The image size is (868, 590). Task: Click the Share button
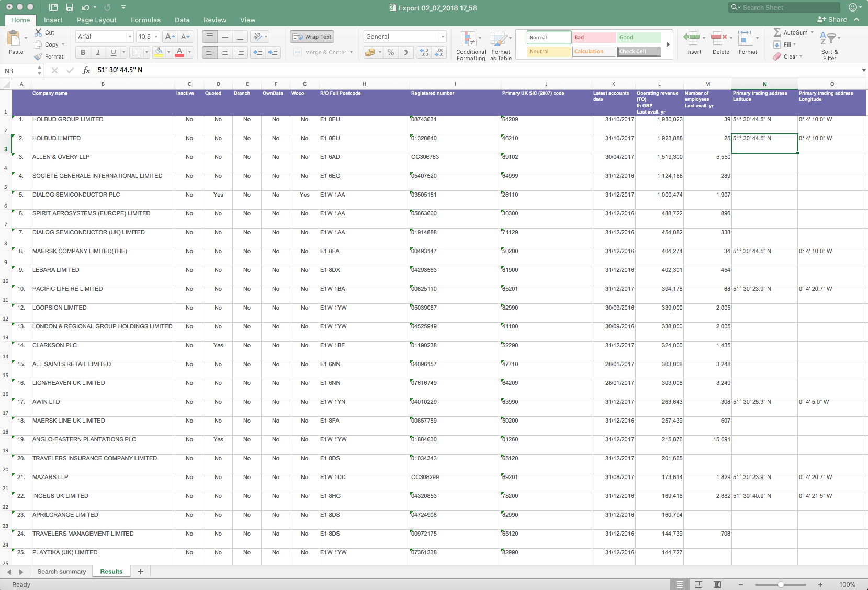point(832,20)
